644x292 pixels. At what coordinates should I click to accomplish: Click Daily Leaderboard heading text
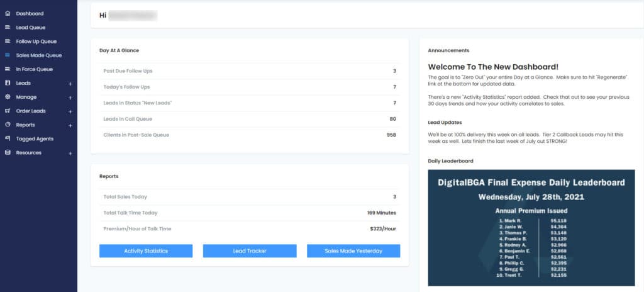click(x=450, y=161)
